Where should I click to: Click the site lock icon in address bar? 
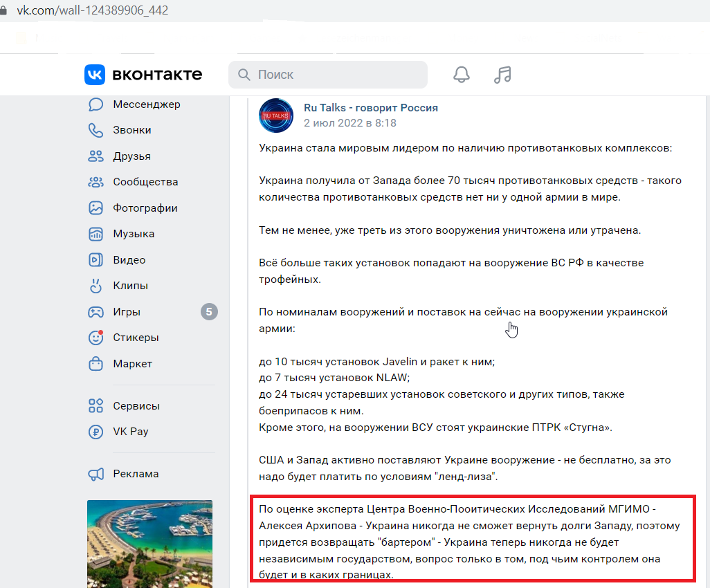(3, 10)
